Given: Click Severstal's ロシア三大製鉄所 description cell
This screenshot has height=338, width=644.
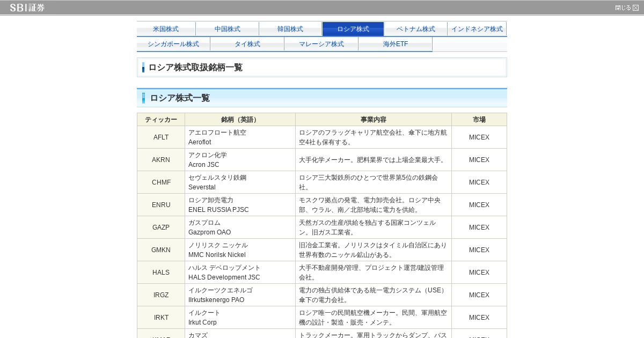Looking at the screenshot, I should pos(374,182).
